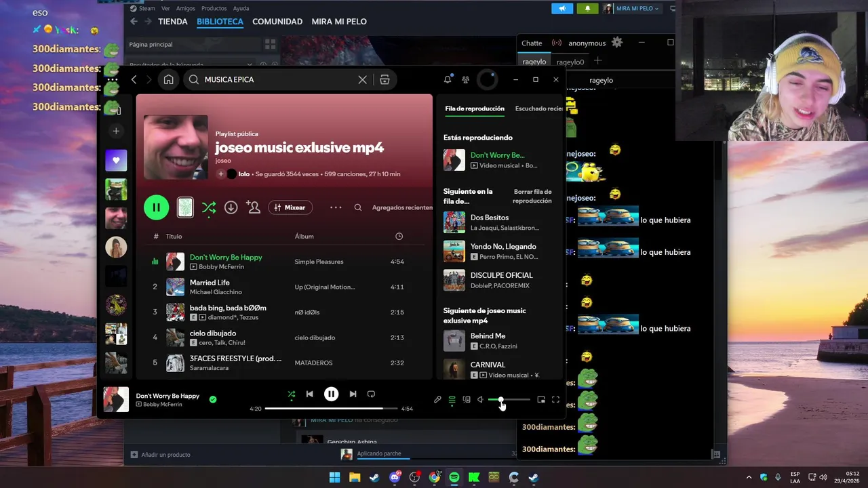This screenshot has width=868, height=488.
Task: Open Página principal in Steam library
Action: tap(151, 44)
